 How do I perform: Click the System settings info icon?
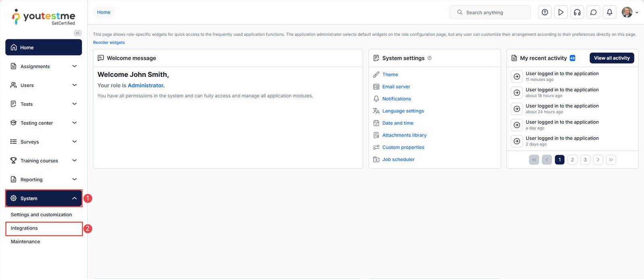429,58
